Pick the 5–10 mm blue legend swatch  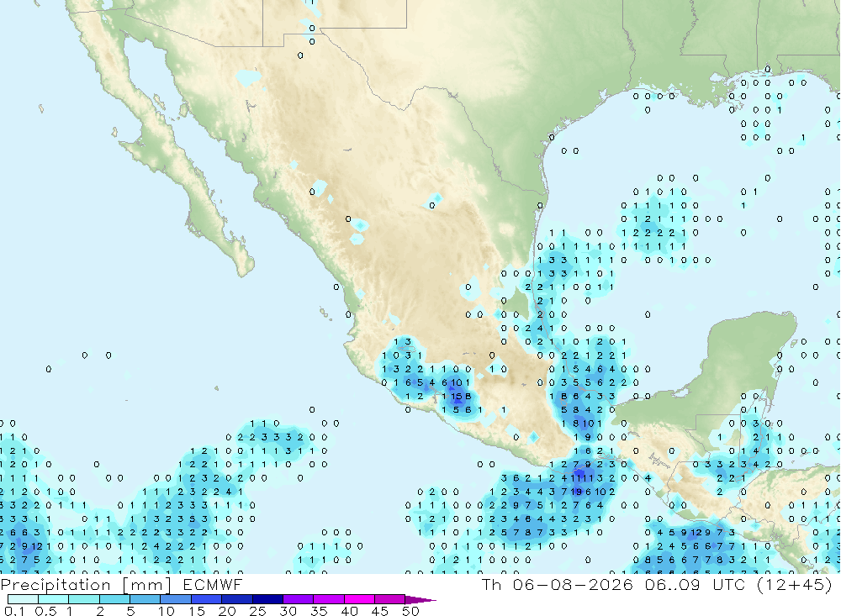[x=145, y=599]
